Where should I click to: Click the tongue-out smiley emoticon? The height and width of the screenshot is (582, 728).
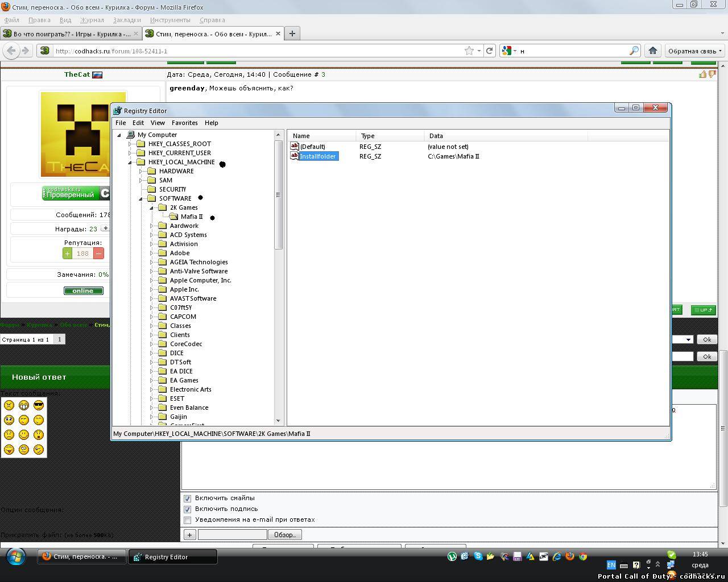click(9, 450)
